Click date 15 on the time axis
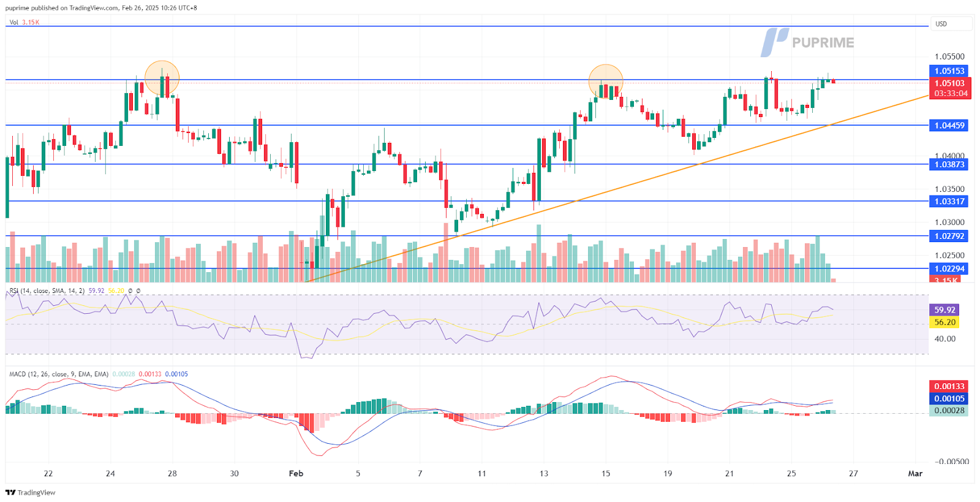 tap(606, 474)
